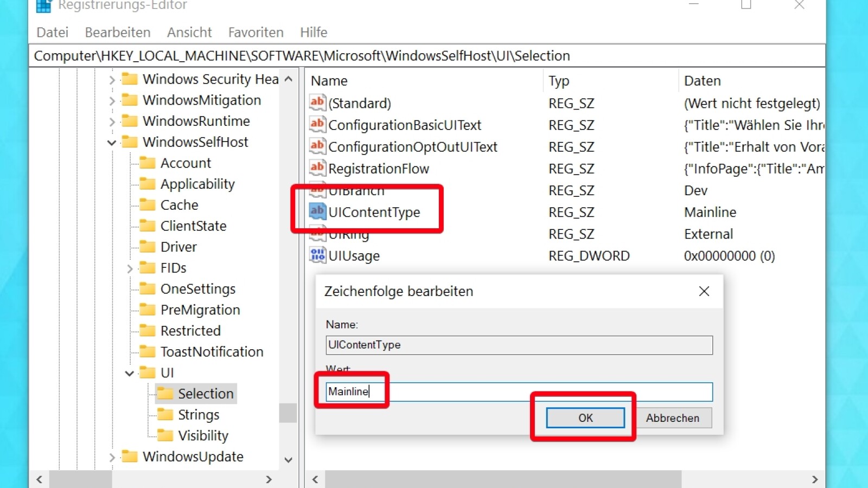
Task: Select the ToastNotification key label
Action: point(212,352)
